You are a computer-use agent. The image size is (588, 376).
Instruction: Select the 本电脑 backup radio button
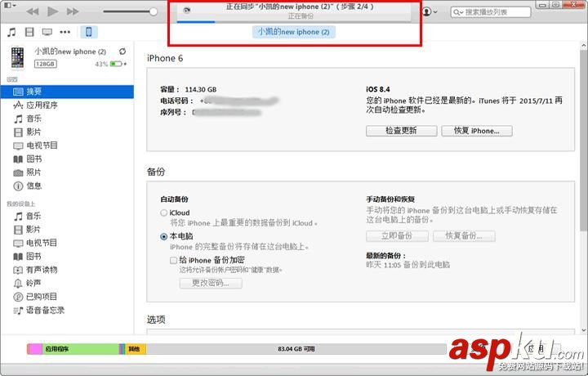[x=163, y=236]
